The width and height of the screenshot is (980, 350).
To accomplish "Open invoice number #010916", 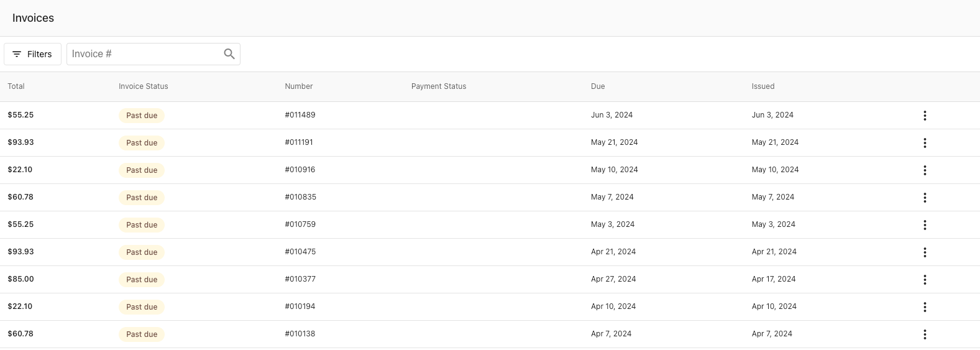I will coord(300,170).
